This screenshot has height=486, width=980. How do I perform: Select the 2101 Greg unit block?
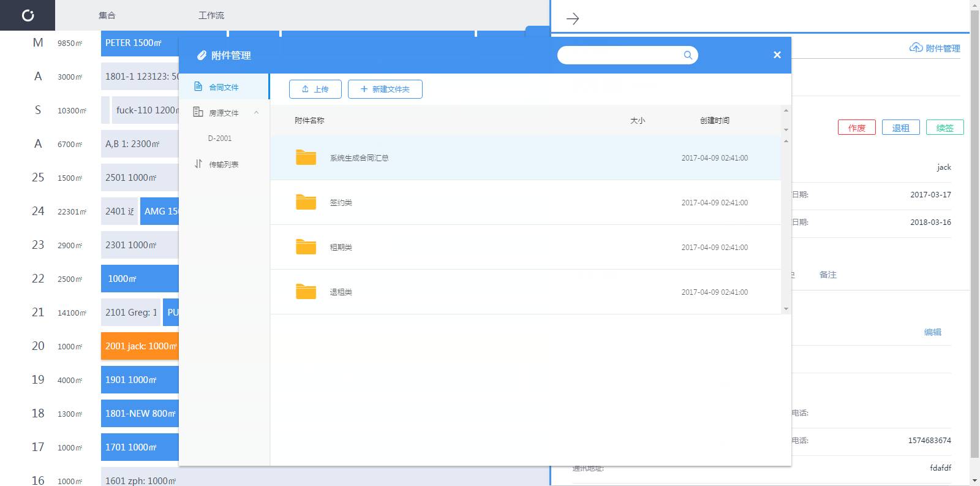tap(130, 313)
